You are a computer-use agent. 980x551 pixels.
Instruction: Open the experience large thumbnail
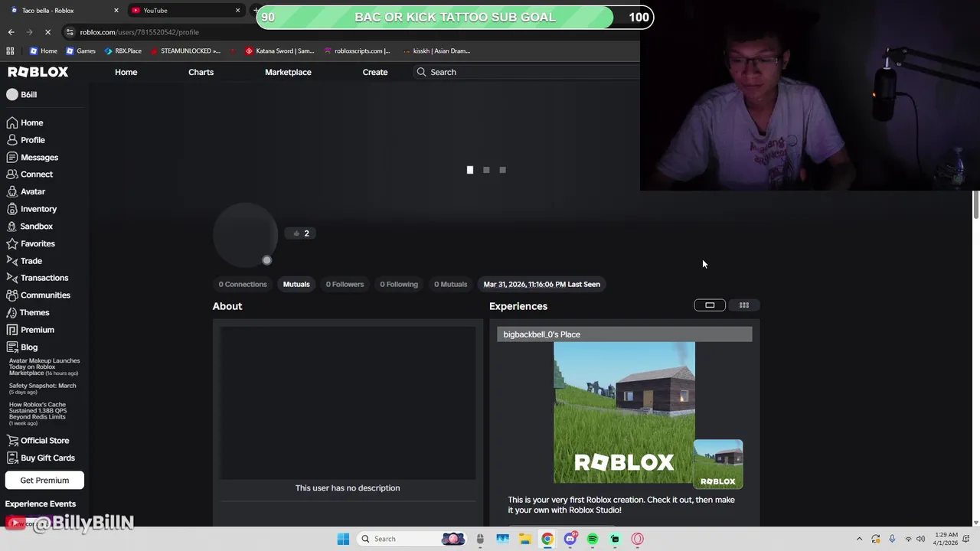pos(624,412)
